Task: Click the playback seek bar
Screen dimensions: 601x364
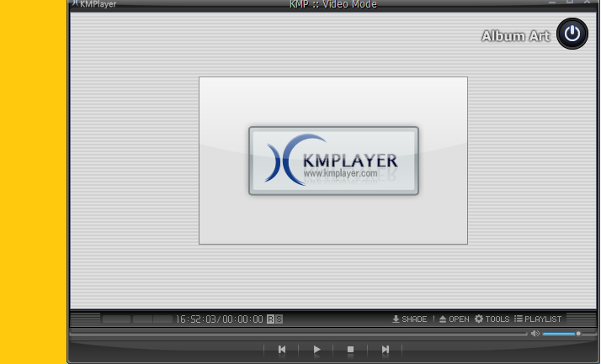Action: 298,334
